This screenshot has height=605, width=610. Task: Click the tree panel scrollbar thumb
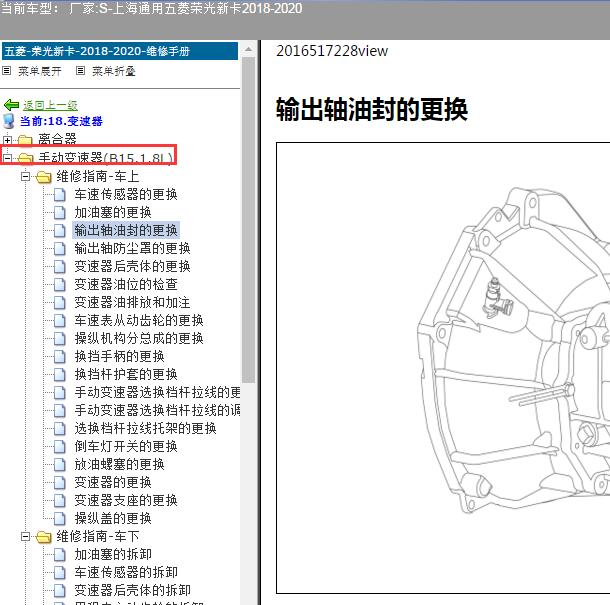point(248,220)
